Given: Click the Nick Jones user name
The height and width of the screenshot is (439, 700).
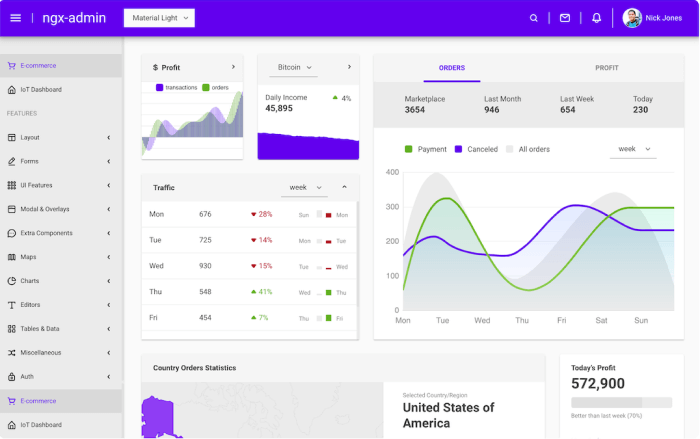Looking at the screenshot, I should click(663, 18).
